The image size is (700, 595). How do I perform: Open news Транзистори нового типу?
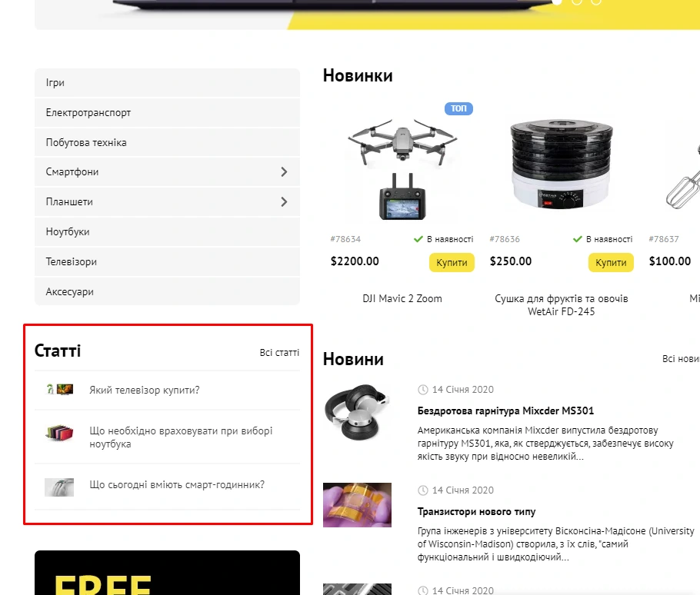click(x=476, y=512)
